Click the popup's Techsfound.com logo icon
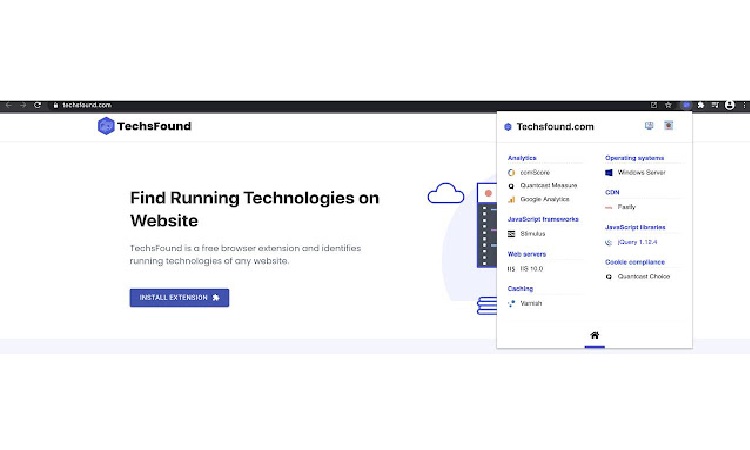The image size is (750, 450). coord(508,127)
